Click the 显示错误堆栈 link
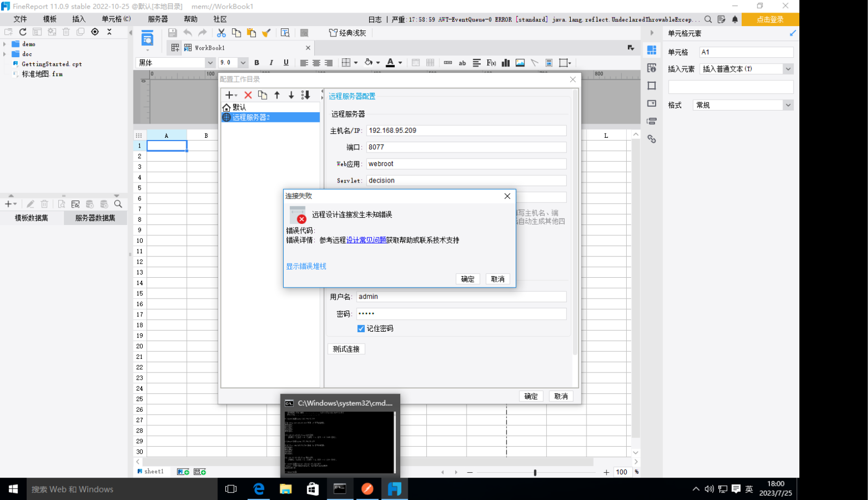Viewport: 868px width, 500px height. [x=306, y=266]
